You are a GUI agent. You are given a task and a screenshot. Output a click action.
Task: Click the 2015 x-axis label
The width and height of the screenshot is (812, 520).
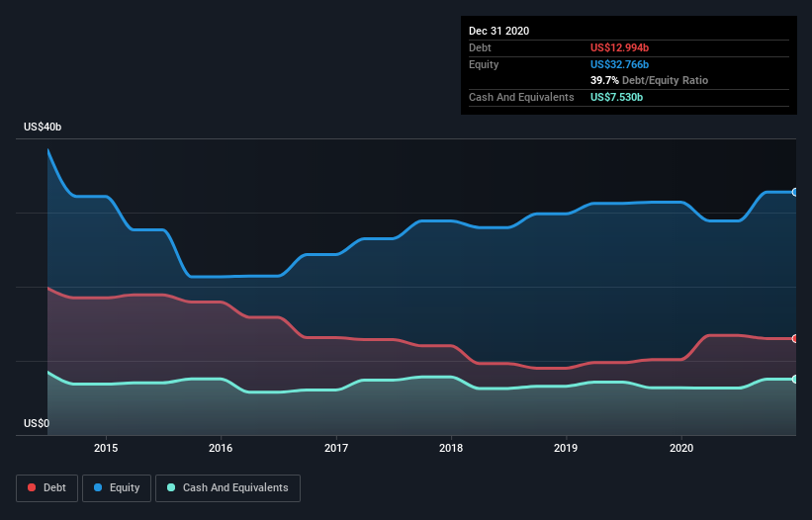[x=106, y=448]
